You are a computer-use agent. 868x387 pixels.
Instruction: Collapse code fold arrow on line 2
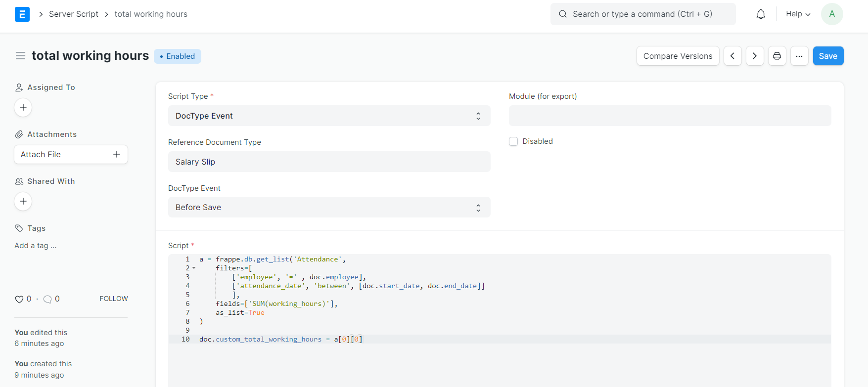coord(194,268)
